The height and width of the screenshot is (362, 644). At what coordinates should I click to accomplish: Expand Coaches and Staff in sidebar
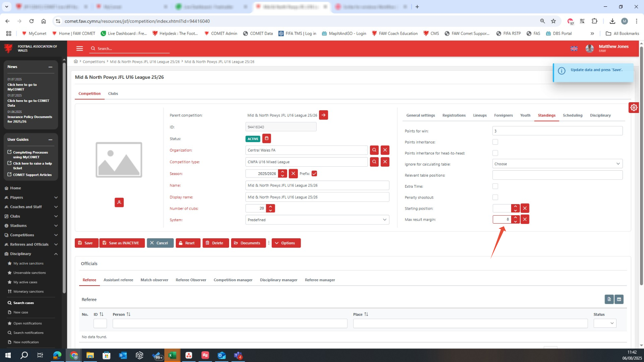31,207
